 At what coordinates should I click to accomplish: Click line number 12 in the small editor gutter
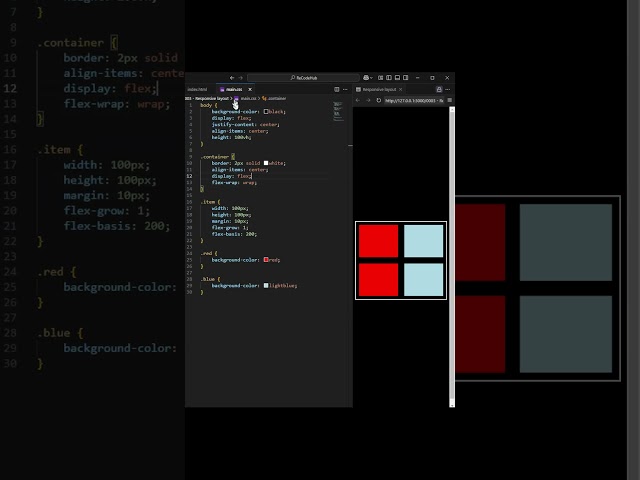[189, 176]
